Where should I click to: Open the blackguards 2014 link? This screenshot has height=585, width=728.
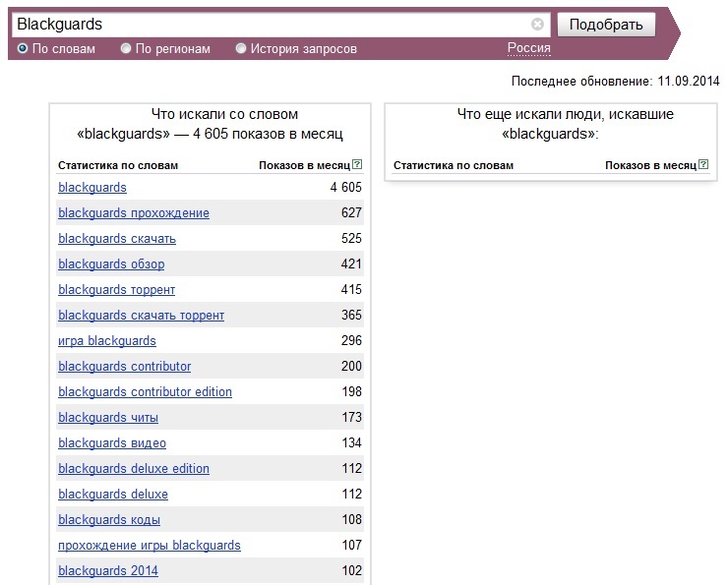pos(108,570)
